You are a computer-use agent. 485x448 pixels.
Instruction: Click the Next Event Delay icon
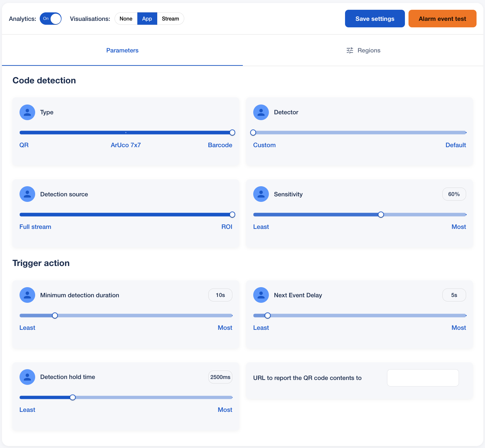click(x=261, y=295)
